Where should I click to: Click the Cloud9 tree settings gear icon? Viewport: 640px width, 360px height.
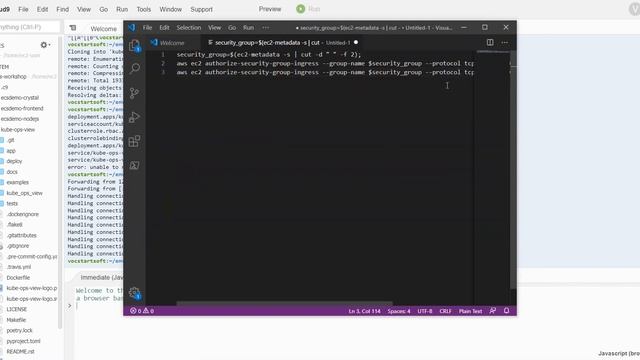44,45
